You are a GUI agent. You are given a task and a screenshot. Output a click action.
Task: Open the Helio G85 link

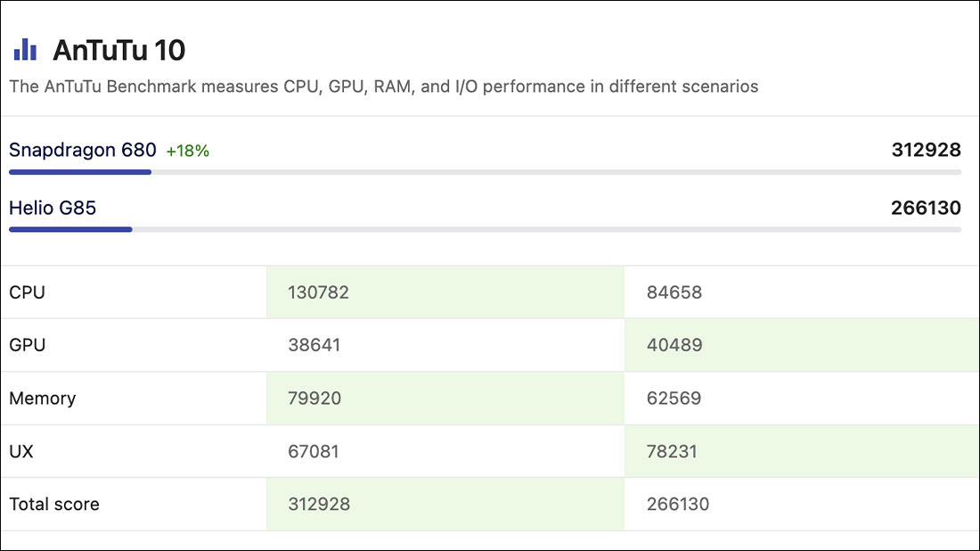click(53, 209)
